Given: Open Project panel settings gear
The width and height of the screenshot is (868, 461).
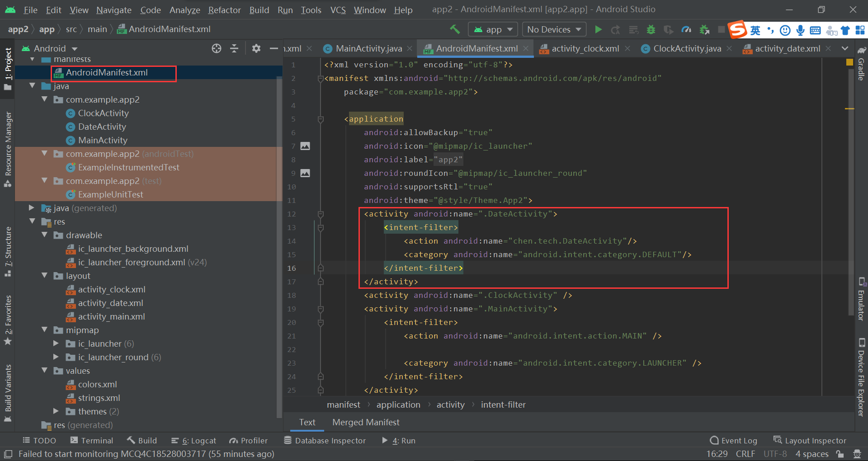Looking at the screenshot, I should point(256,48).
